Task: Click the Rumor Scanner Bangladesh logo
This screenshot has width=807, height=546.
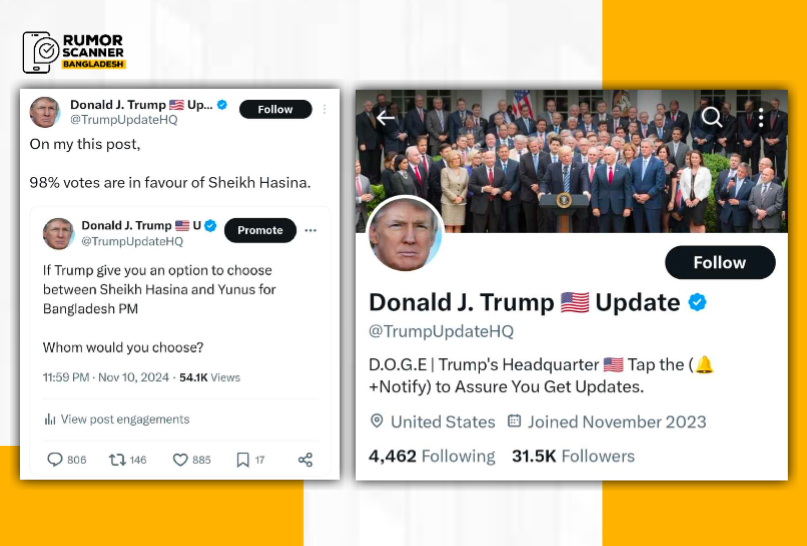Action: point(74,52)
